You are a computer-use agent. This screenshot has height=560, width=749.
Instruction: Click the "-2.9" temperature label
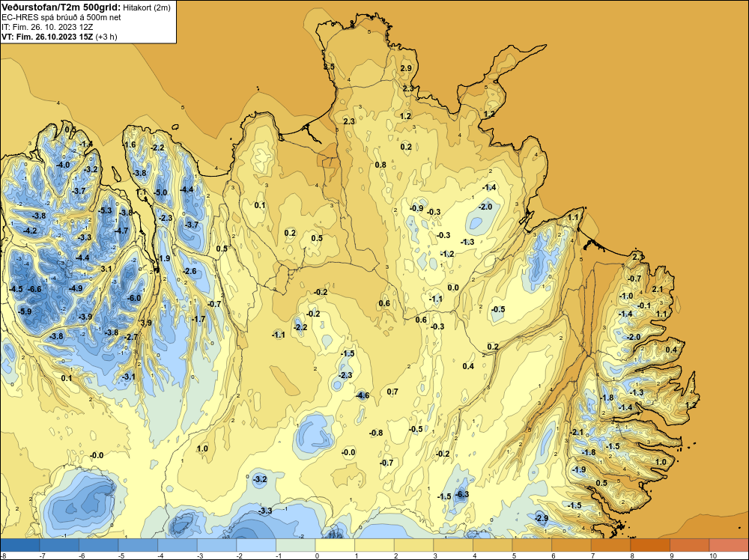(x=542, y=518)
